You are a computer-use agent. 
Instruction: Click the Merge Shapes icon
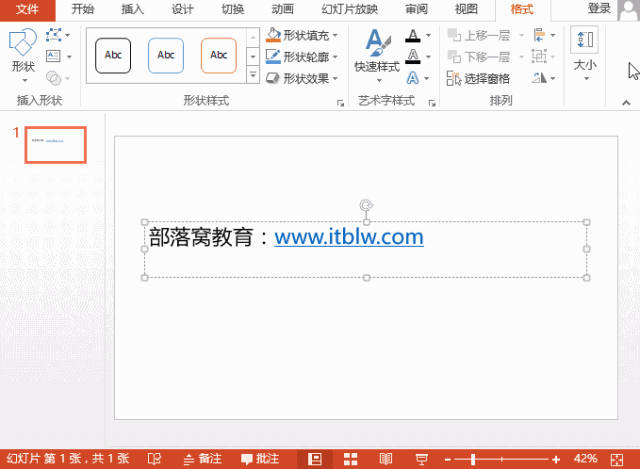tap(53, 78)
